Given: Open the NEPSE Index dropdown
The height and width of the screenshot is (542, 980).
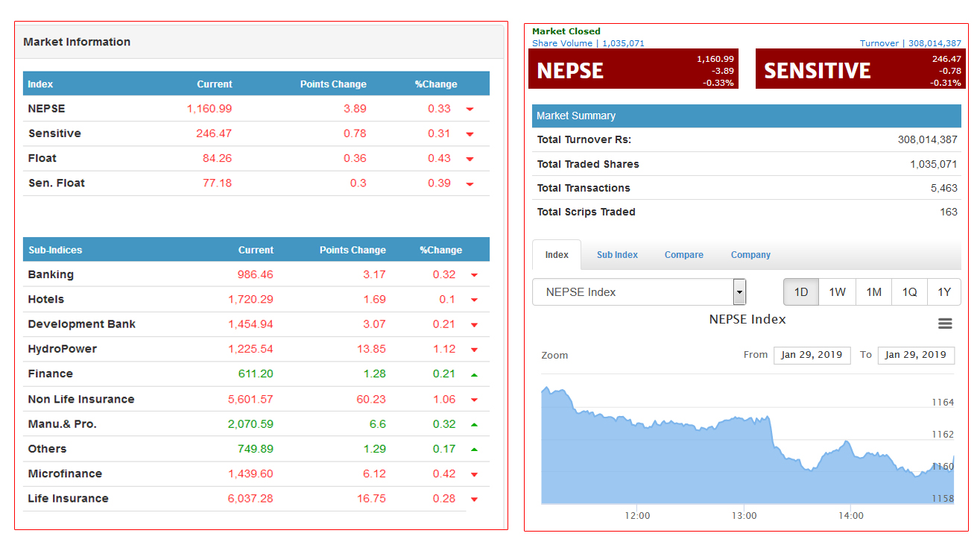Looking at the screenshot, I should [x=639, y=292].
